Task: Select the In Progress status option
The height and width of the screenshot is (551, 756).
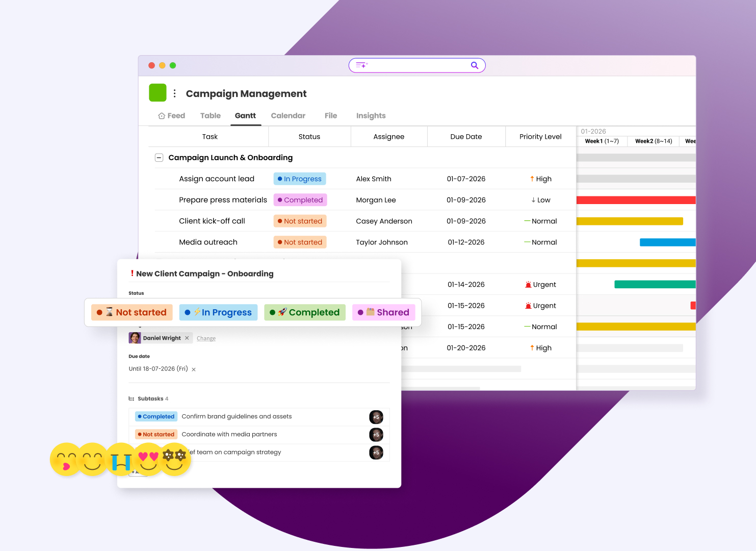Action: pyautogui.click(x=218, y=312)
